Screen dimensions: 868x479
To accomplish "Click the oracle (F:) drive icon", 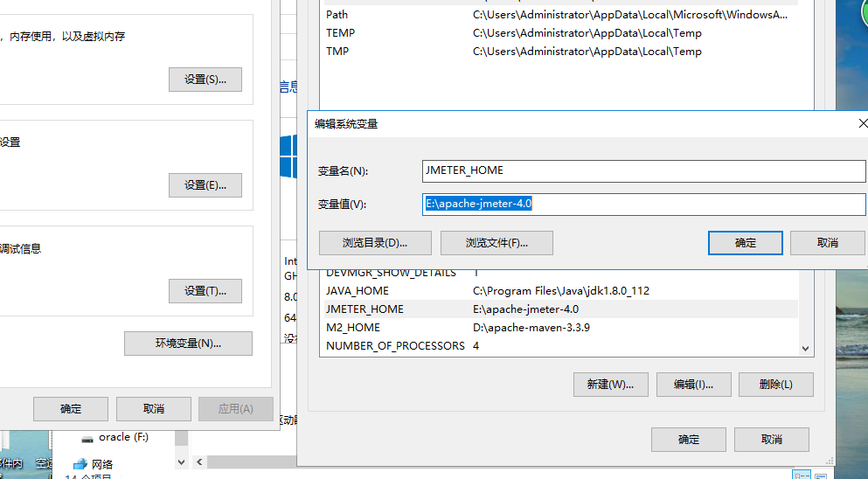I will click(x=87, y=439).
